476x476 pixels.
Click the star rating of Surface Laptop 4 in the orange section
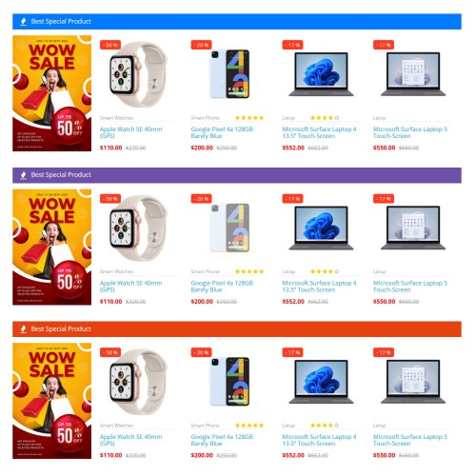click(x=325, y=426)
